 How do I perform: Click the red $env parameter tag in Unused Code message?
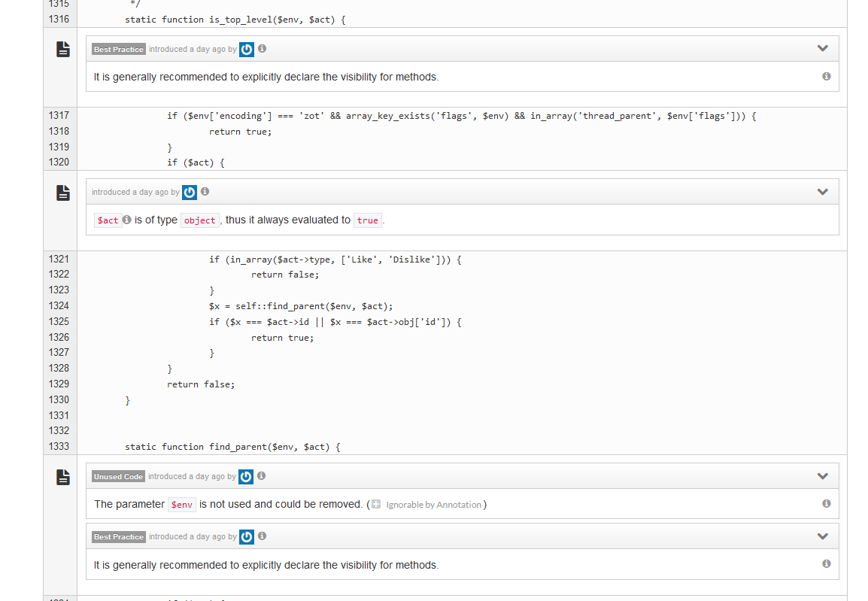point(182,505)
